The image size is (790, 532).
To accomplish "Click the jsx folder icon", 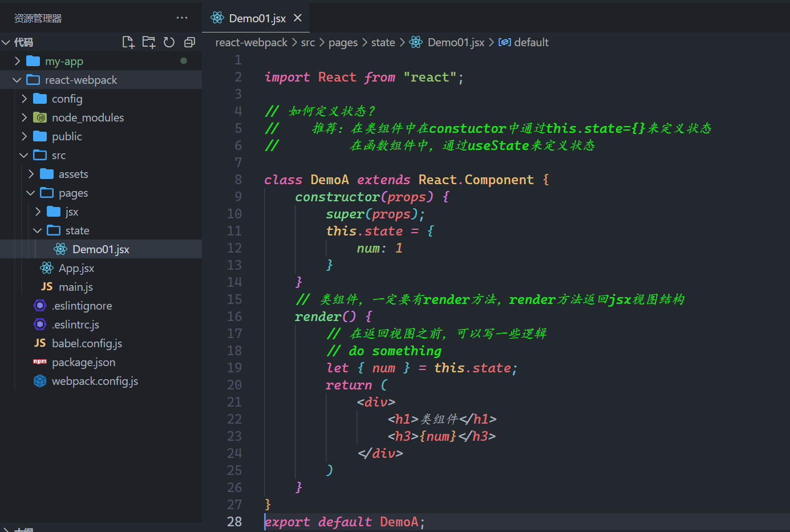I will [x=54, y=212].
